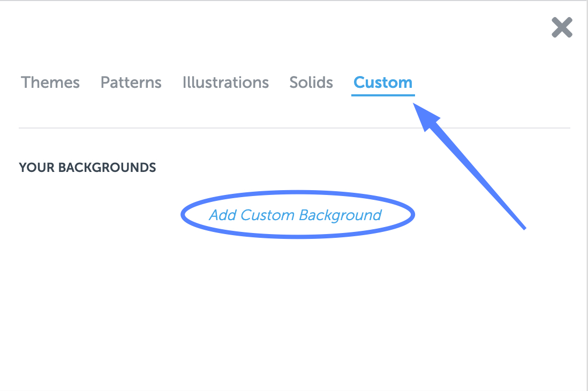Click the active Custom tab
Screen dimensions: 588x391
coord(383,82)
